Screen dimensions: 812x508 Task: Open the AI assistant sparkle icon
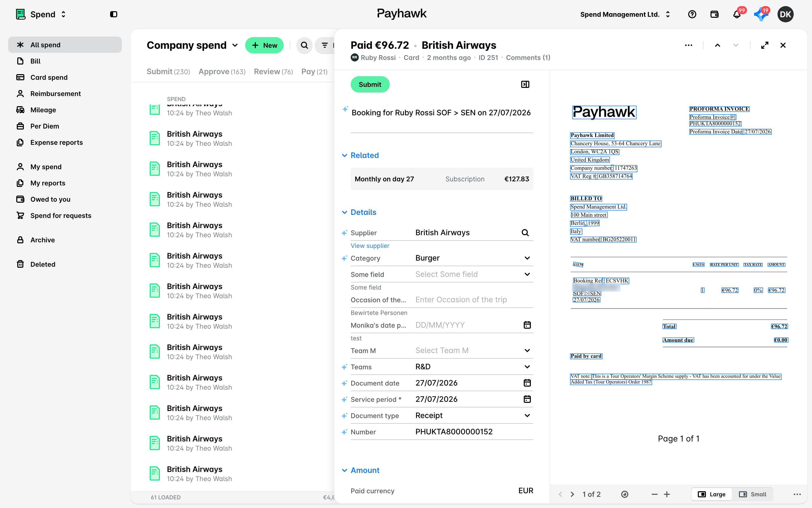pyautogui.click(x=761, y=14)
